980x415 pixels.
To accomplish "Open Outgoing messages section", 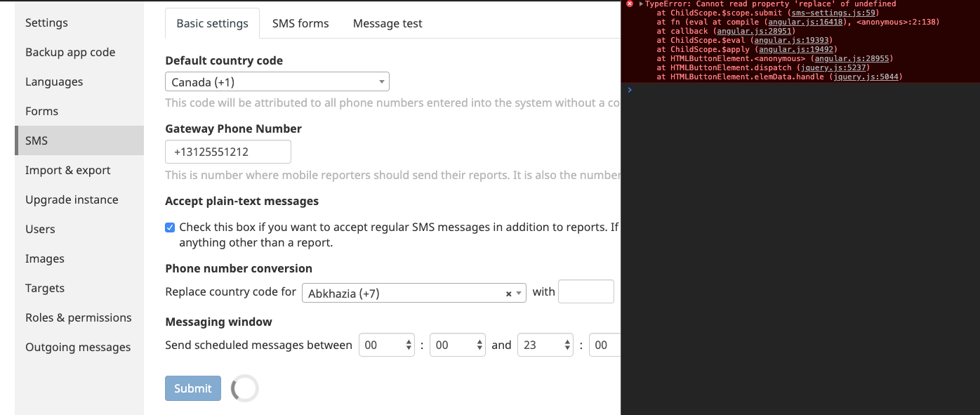I will (78, 347).
